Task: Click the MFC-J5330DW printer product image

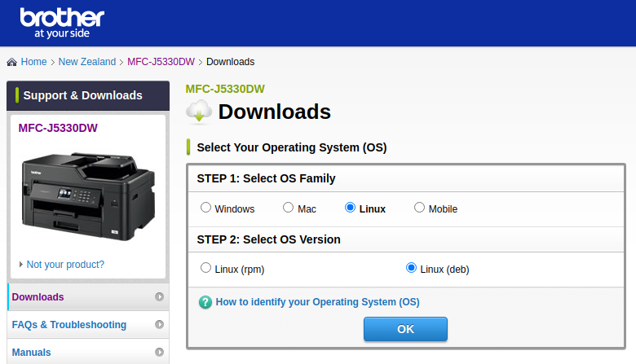Action: point(88,196)
